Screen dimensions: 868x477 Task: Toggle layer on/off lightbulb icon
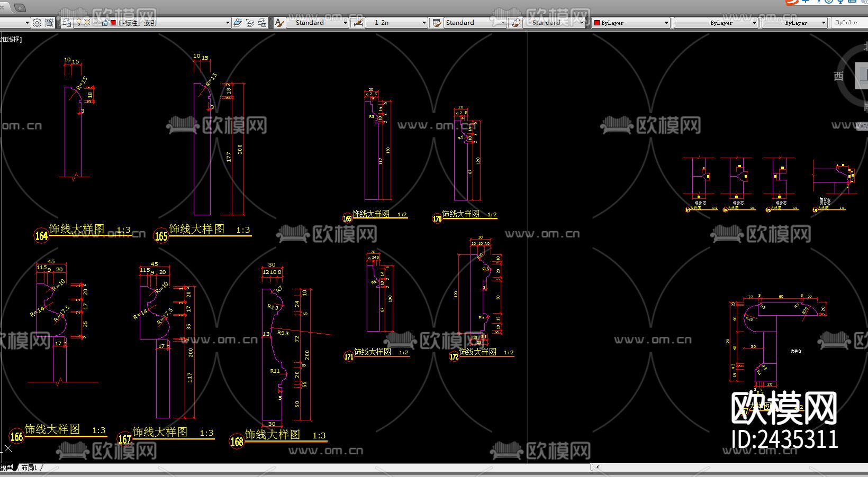tap(79, 23)
